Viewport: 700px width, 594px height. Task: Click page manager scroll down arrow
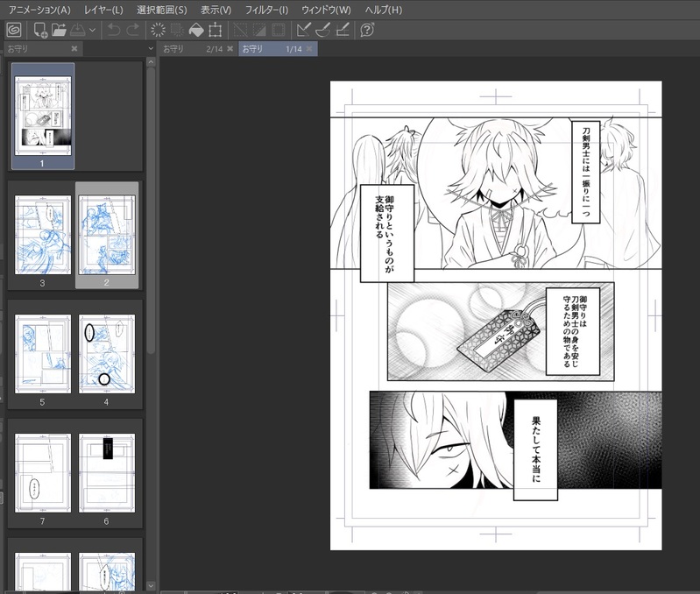pos(151,585)
